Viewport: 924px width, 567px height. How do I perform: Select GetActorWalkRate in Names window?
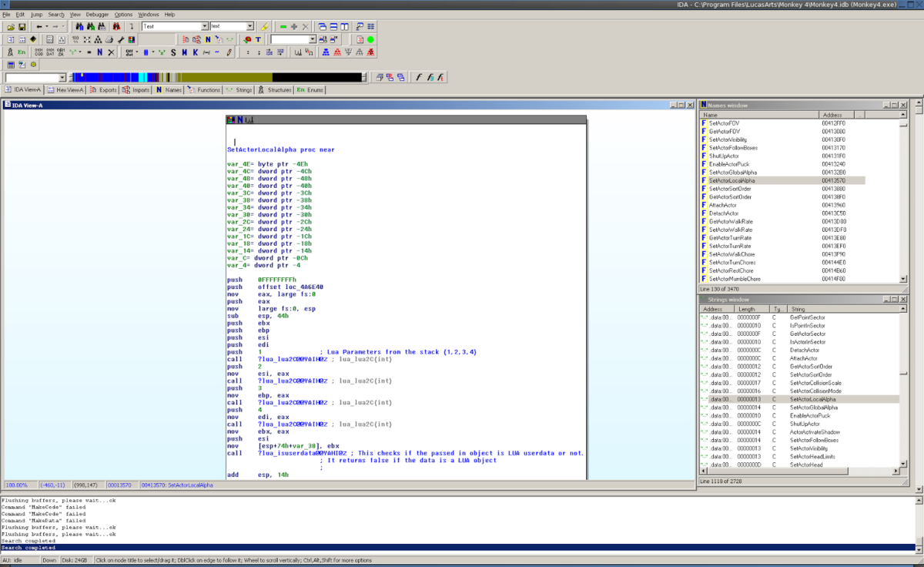pyautogui.click(x=730, y=221)
